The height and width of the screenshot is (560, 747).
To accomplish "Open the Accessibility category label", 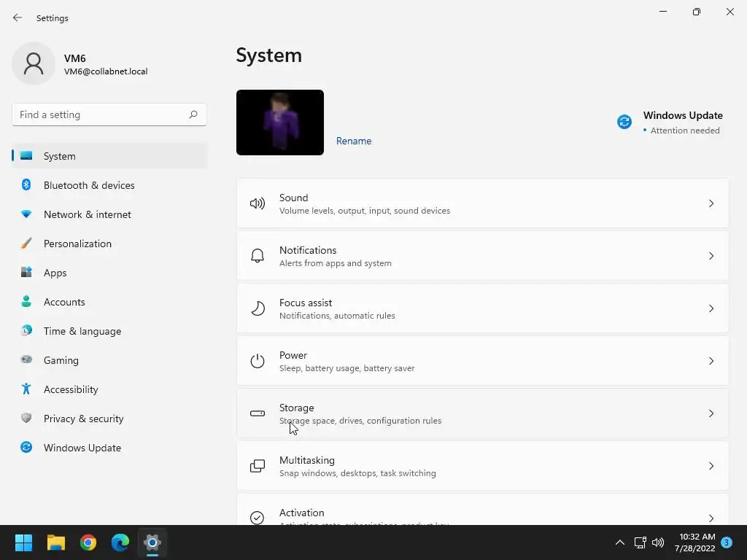I will [x=71, y=389].
